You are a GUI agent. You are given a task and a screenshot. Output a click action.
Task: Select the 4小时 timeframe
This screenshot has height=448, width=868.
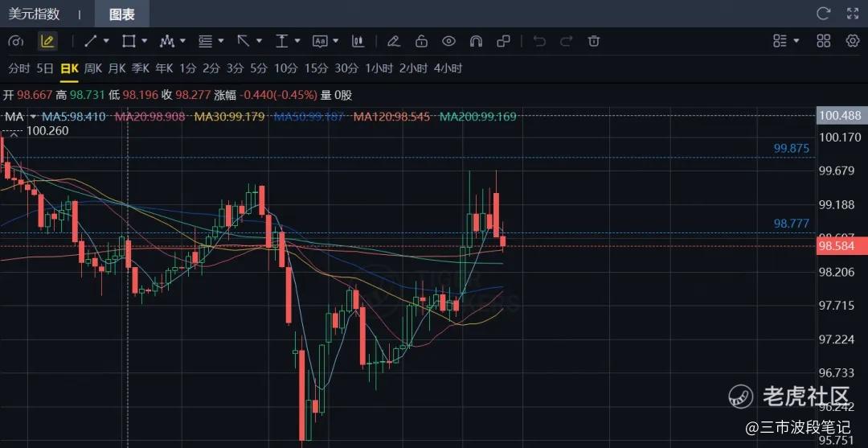coord(448,68)
